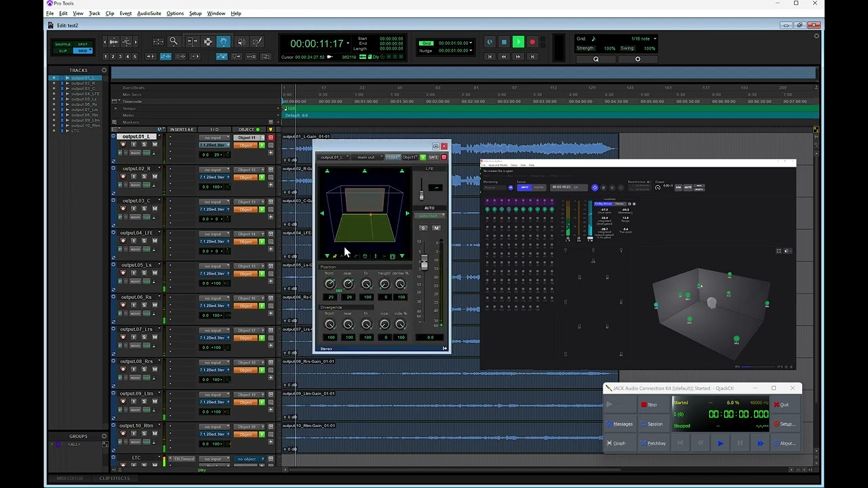
Task: Open the output.01_L track selector in panner
Action: 334,157
